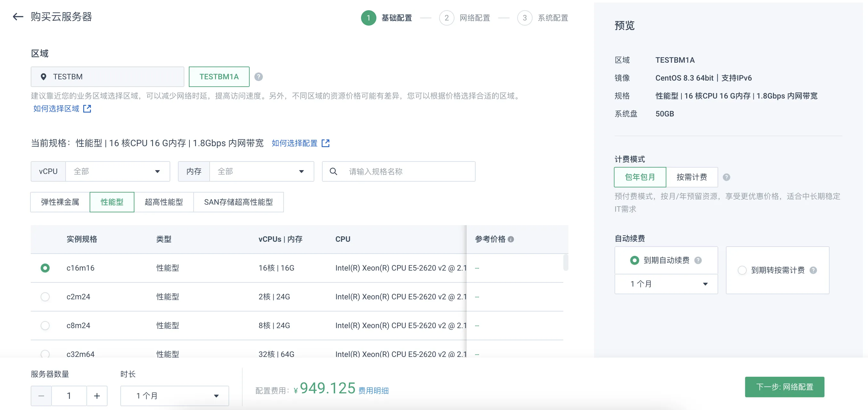Click 50GB system disk value in preview
The height and width of the screenshot is (410, 868).
click(x=664, y=114)
